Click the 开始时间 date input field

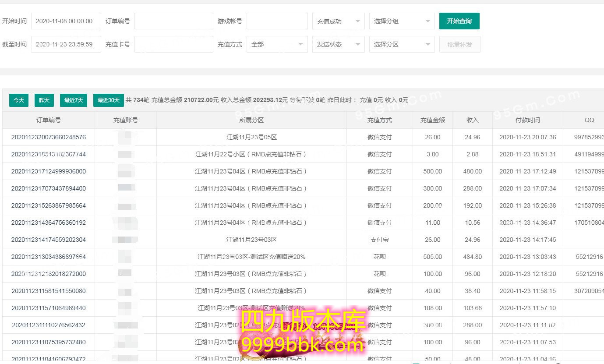pos(66,21)
